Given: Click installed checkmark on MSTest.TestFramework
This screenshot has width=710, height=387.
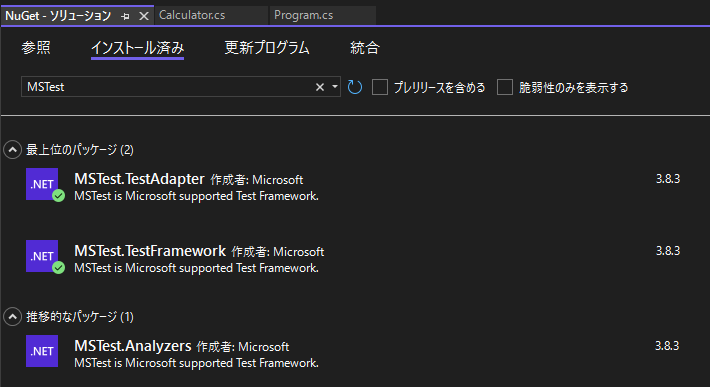Looking at the screenshot, I should (58, 268).
